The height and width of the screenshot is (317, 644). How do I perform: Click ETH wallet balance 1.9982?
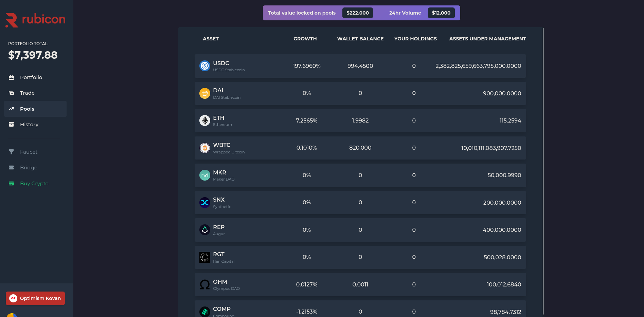[x=360, y=120]
